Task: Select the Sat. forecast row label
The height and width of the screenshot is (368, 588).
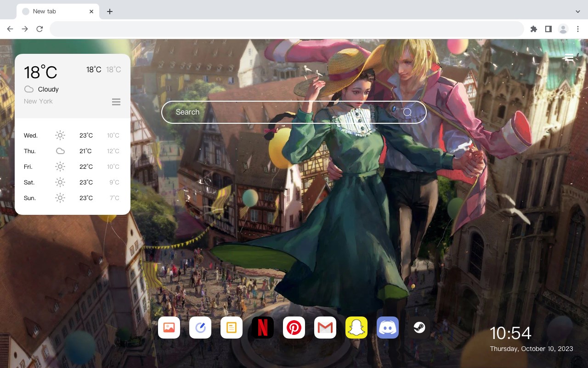Action: point(29,183)
